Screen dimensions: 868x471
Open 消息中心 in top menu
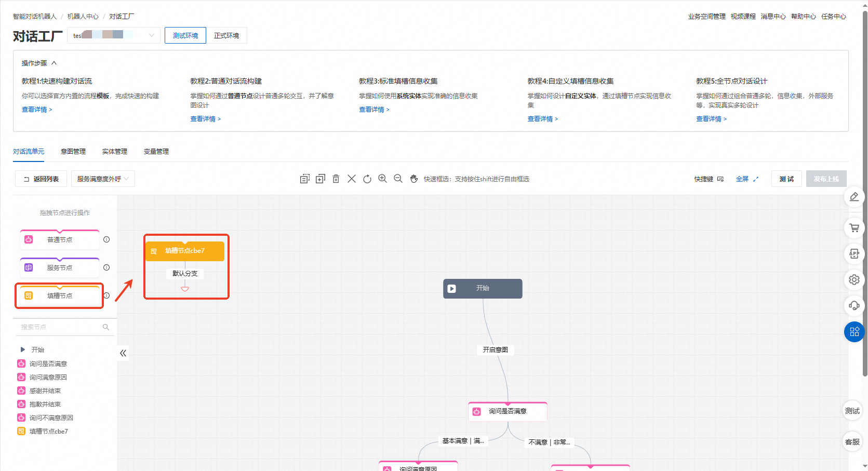773,17
